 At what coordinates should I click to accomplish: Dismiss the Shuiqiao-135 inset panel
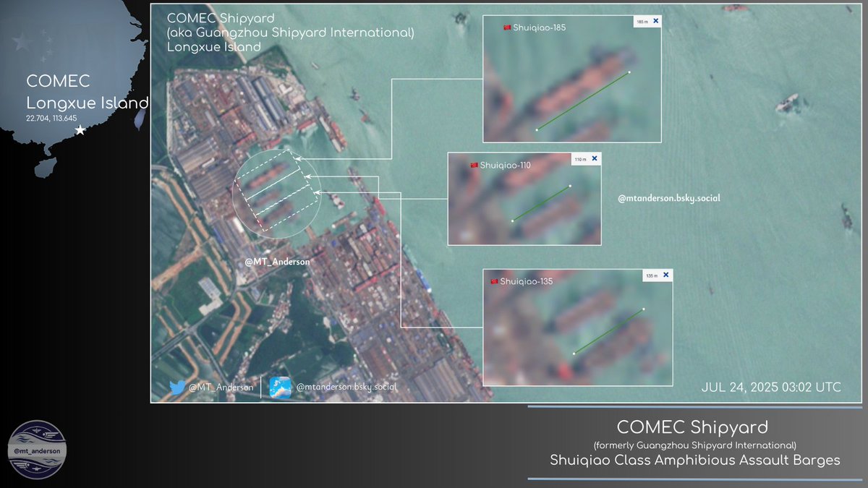664,274
